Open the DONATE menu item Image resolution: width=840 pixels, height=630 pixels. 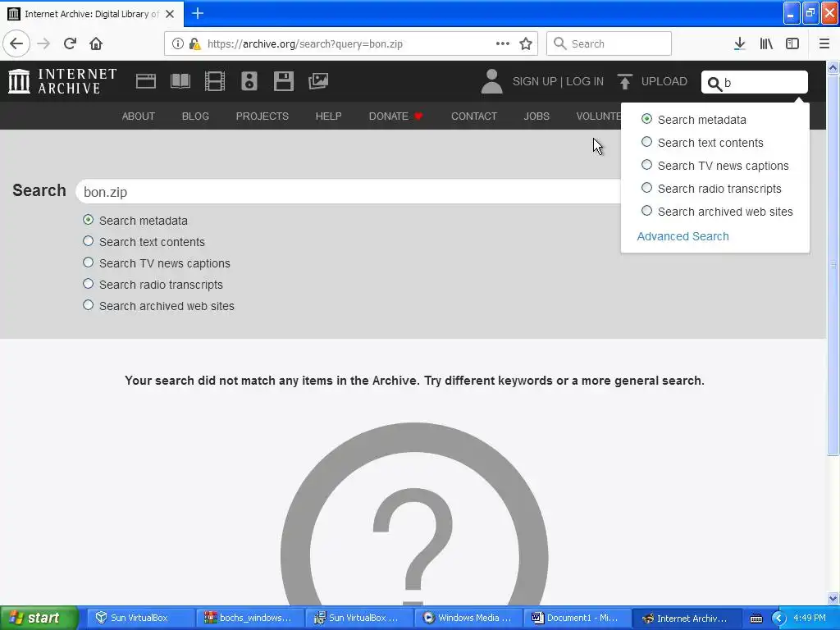pyautogui.click(x=396, y=116)
